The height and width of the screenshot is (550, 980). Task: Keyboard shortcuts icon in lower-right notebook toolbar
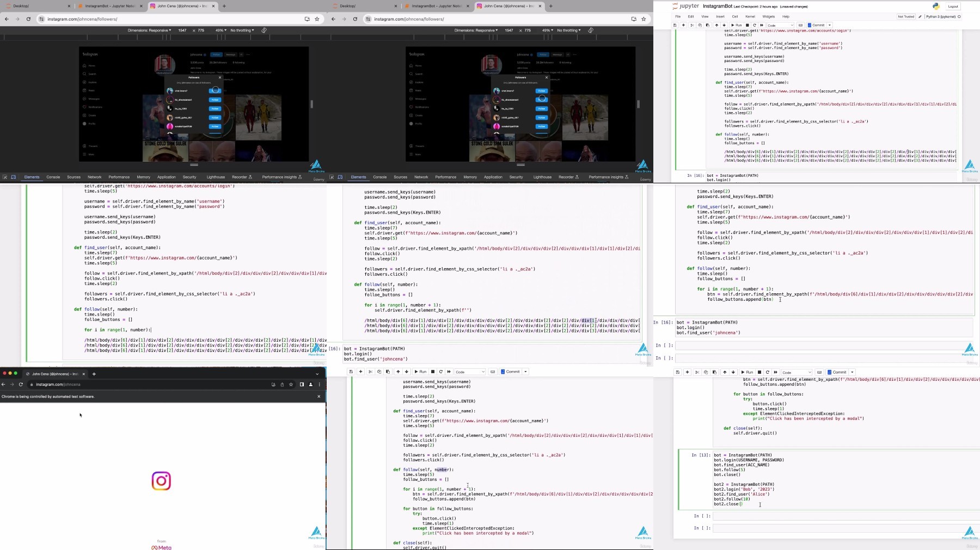pos(819,372)
